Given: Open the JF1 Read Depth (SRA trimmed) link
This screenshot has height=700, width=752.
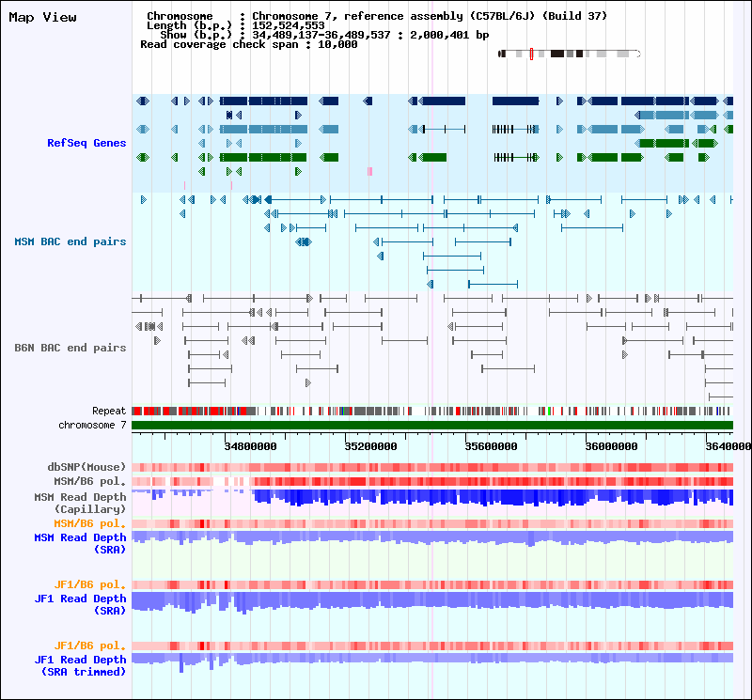Looking at the screenshot, I should coord(80,665).
